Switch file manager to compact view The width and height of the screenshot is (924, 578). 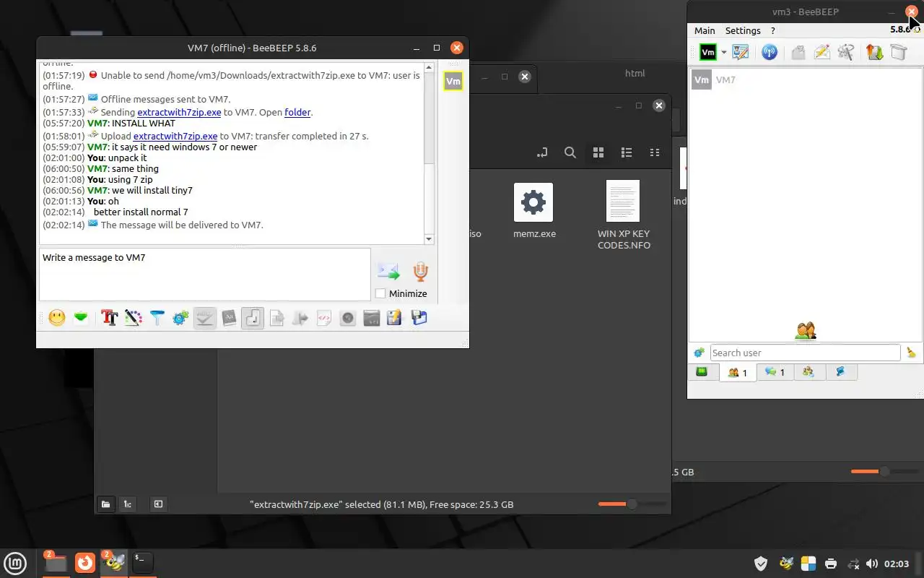pyautogui.click(x=655, y=152)
